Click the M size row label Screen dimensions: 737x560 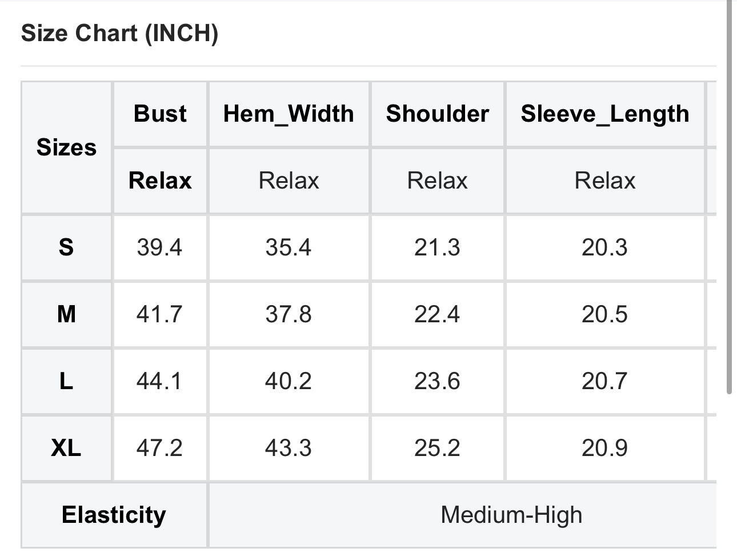coord(66,314)
